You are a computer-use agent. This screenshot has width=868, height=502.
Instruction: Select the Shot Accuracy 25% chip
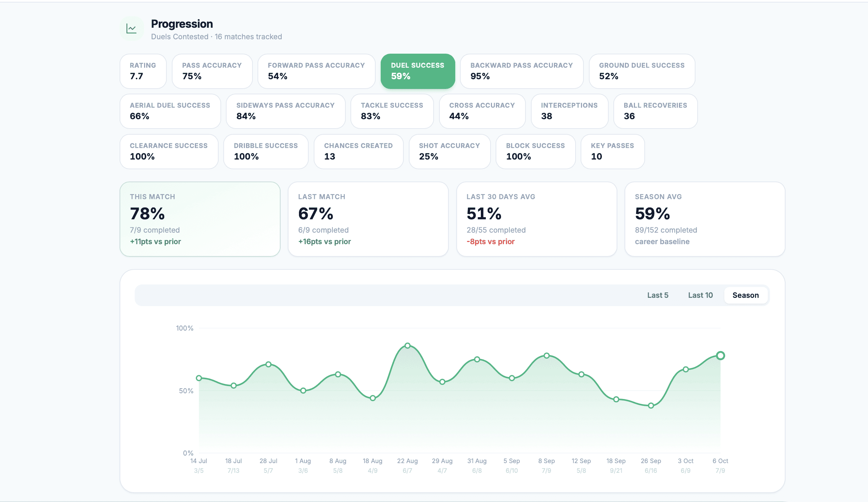(449, 152)
